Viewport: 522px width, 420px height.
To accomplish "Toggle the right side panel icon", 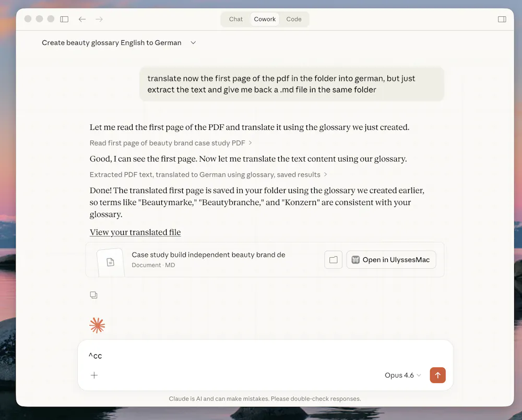I will click(x=502, y=19).
